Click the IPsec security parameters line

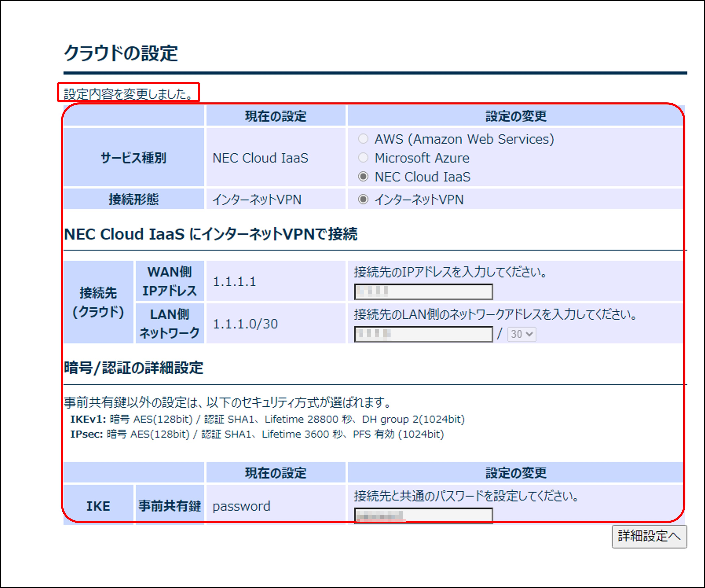coord(257,434)
